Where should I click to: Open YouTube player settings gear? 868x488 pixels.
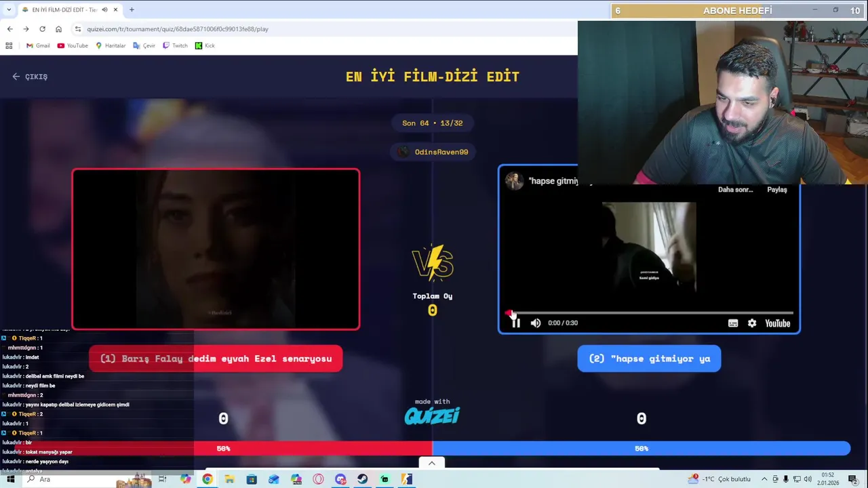coord(752,323)
